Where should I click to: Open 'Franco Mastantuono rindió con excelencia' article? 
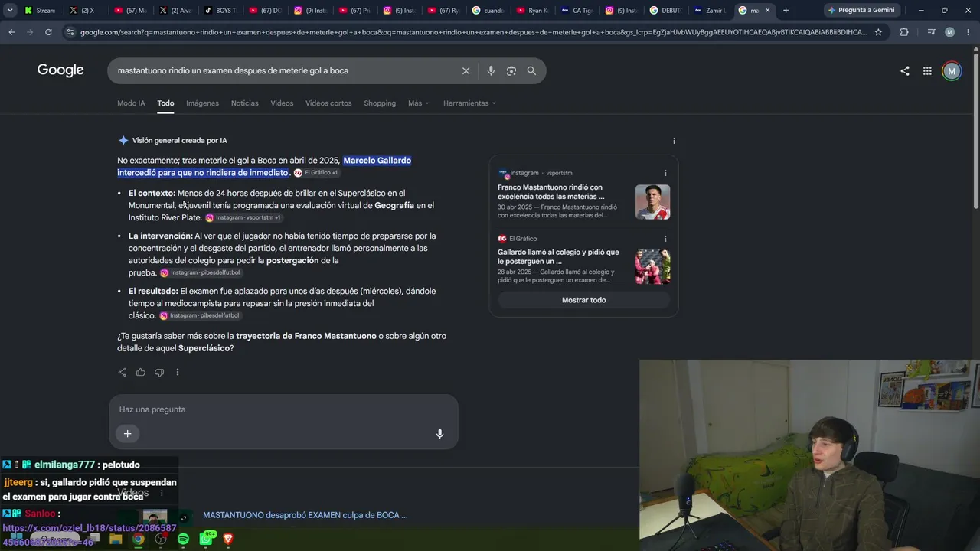[x=550, y=192]
